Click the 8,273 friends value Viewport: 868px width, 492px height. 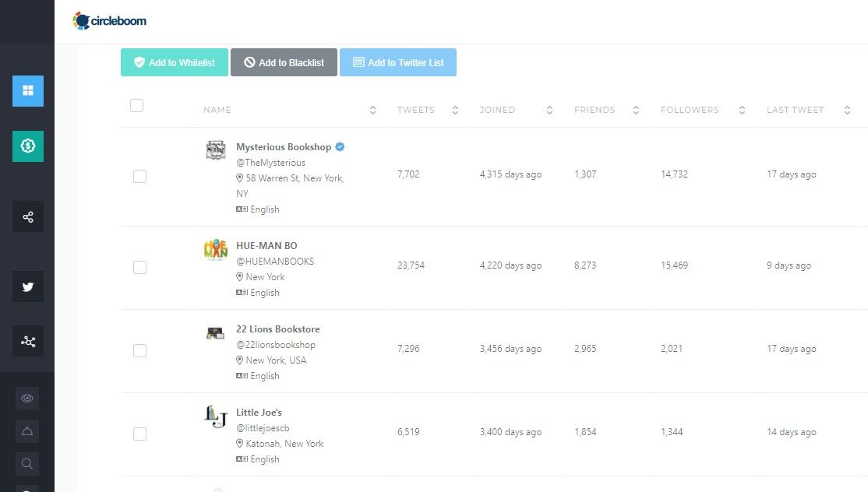click(585, 265)
